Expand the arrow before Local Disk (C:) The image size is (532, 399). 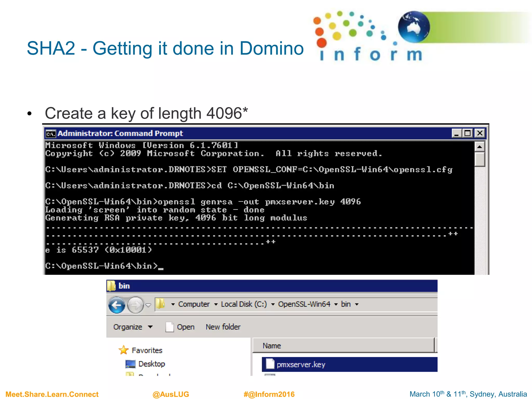point(216,304)
